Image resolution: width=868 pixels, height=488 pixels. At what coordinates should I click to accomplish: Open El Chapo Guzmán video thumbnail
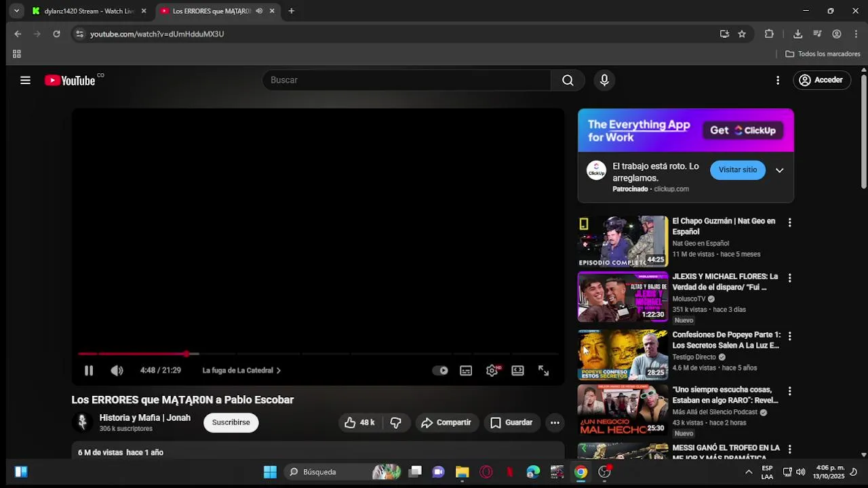tap(623, 241)
